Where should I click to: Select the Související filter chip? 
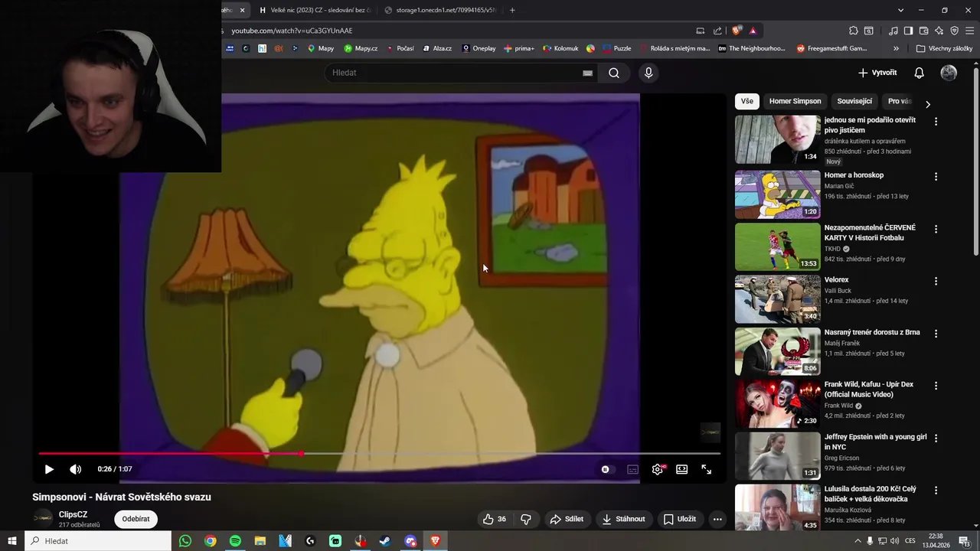(x=854, y=101)
